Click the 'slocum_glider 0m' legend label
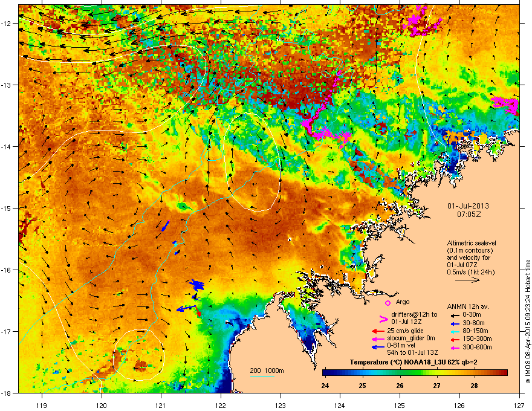Viewport: 532px width, 411px height. coord(411,338)
